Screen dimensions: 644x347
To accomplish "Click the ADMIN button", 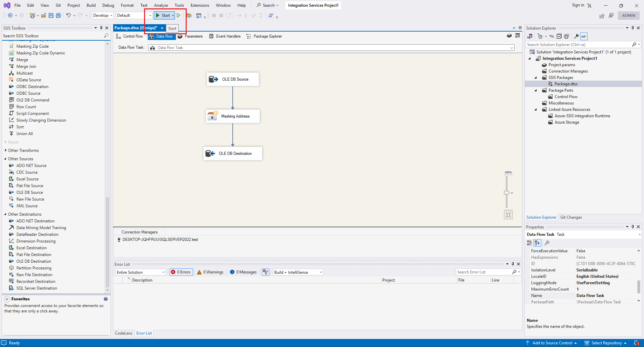I will tap(628, 15).
